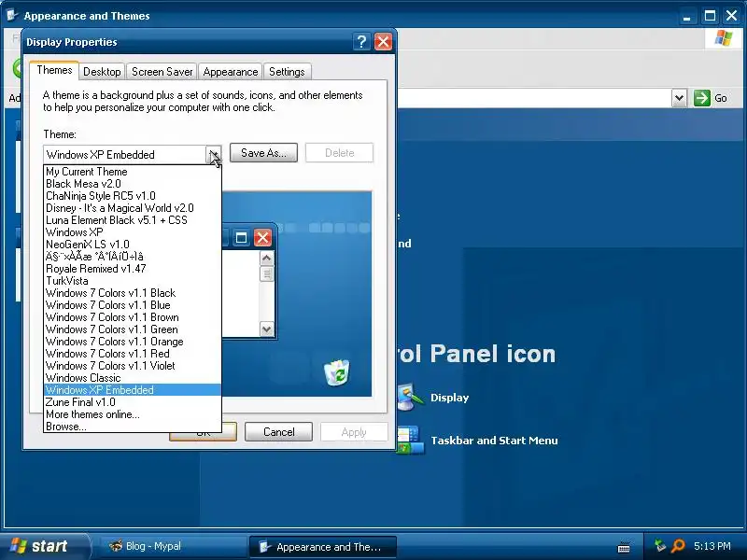The width and height of the screenshot is (747, 560).
Task: Open the Settings tab
Action: click(287, 72)
